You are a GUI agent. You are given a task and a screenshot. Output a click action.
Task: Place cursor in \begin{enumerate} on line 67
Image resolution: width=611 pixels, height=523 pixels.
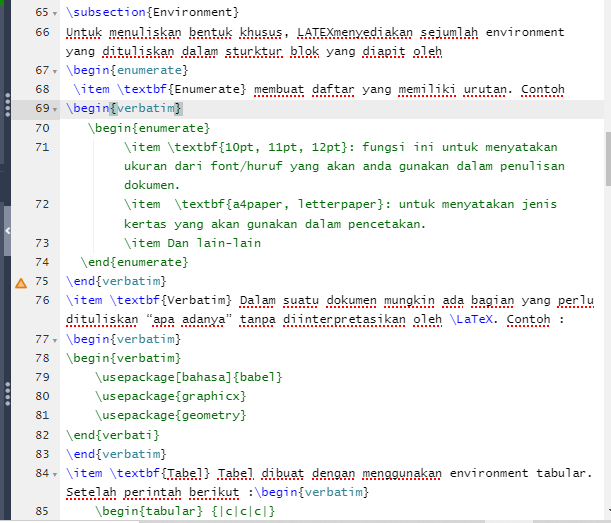[x=127, y=70]
